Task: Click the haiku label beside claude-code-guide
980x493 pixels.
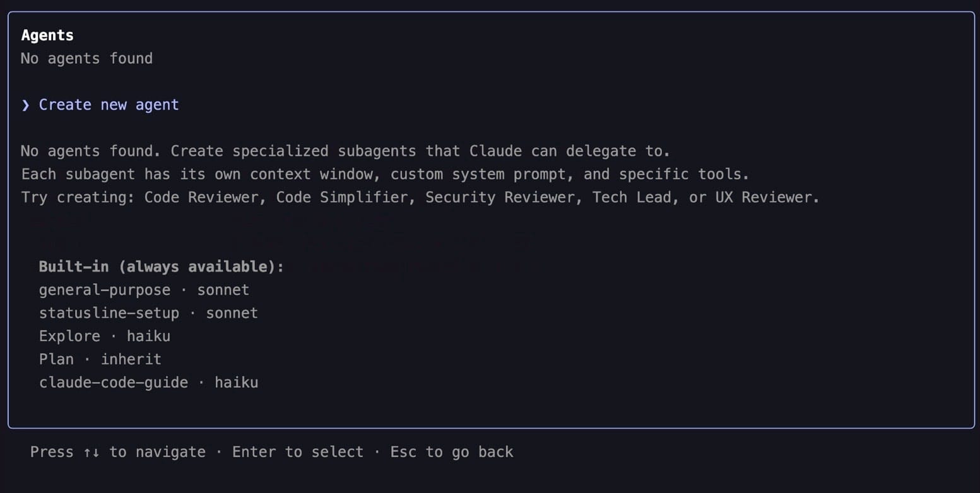Action: point(236,382)
